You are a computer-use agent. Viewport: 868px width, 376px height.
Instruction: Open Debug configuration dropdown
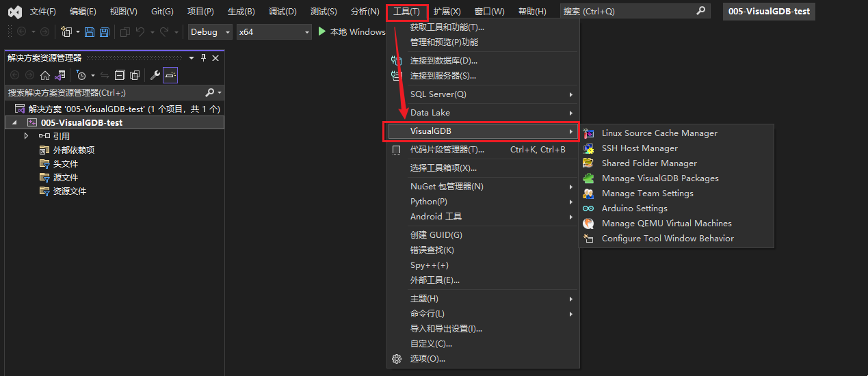[210, 32]
